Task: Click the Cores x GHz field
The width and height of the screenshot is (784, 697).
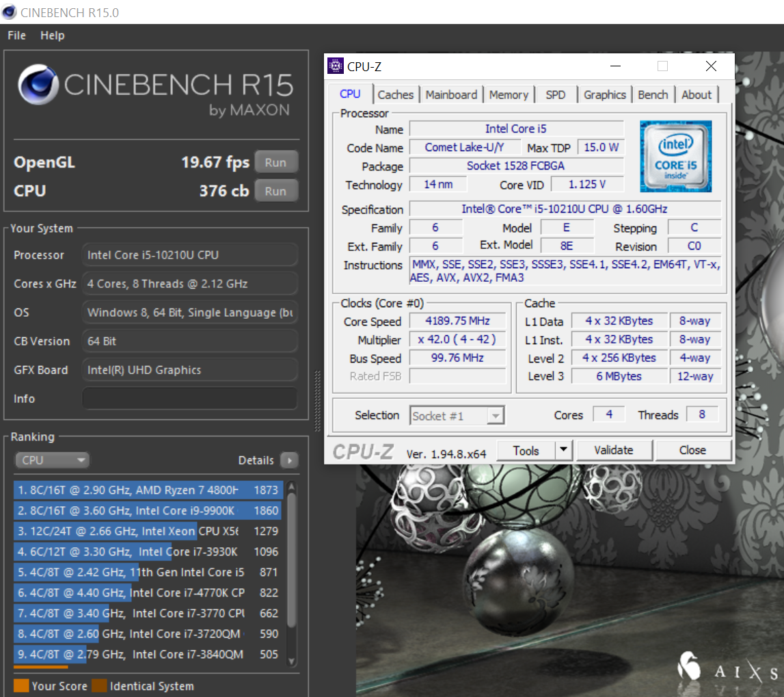Action: pos(190,284)
